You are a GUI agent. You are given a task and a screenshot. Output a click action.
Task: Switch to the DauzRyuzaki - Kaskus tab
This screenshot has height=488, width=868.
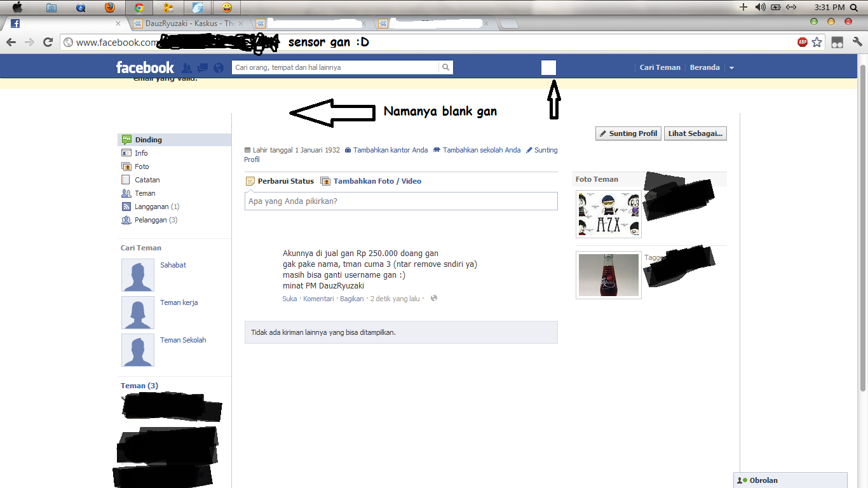point(189,23)
